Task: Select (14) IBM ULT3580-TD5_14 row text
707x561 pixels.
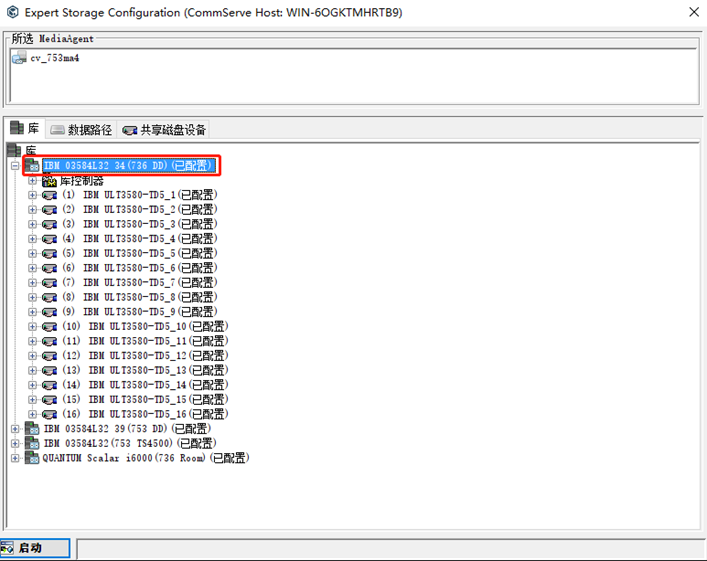Action: (145, 385)
